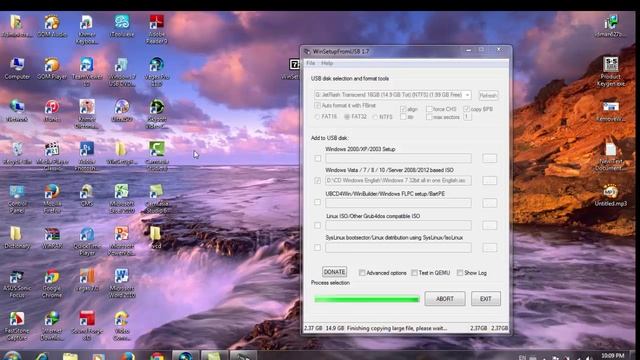Image resolution: width=640 pixels, height=360 pixels.
Task: Click browse button for Linux ISO/Grub4dos row
Action: 489,225
